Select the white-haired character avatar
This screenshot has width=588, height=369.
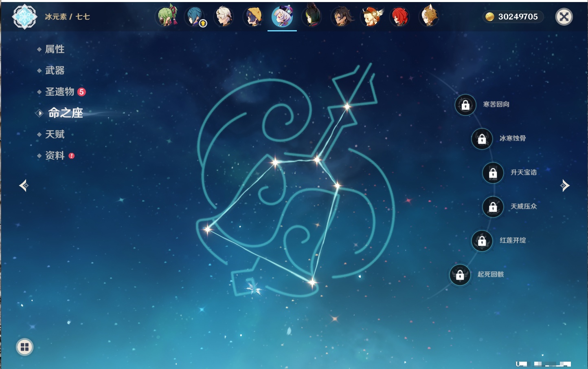pyautogui.click(x=224, y=16)
